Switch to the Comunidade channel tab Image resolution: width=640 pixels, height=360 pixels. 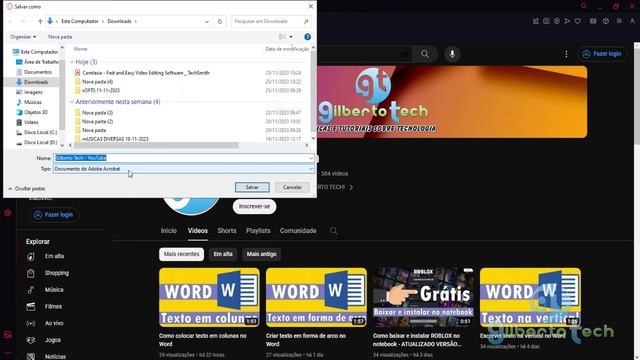click(298, 231)
